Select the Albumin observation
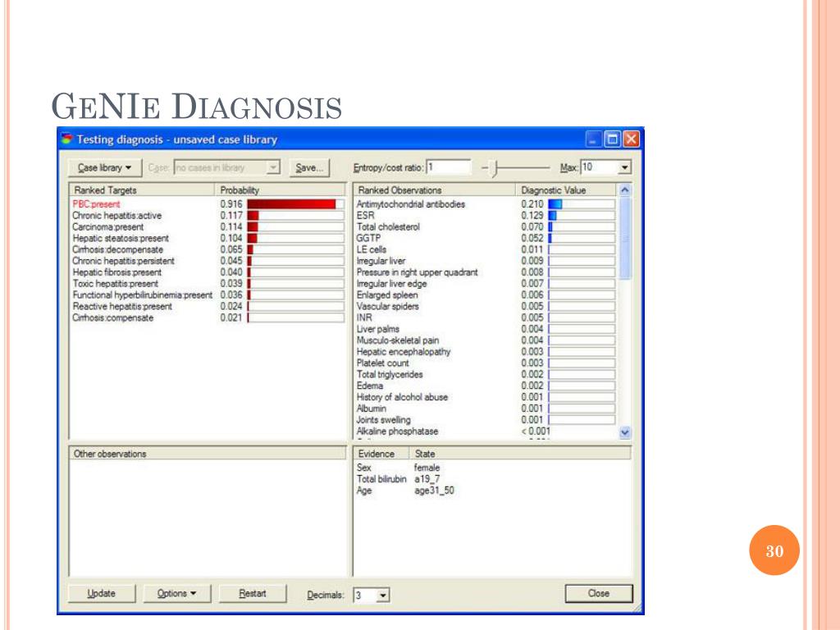840x630 pixels. click(x=486, y=409)
